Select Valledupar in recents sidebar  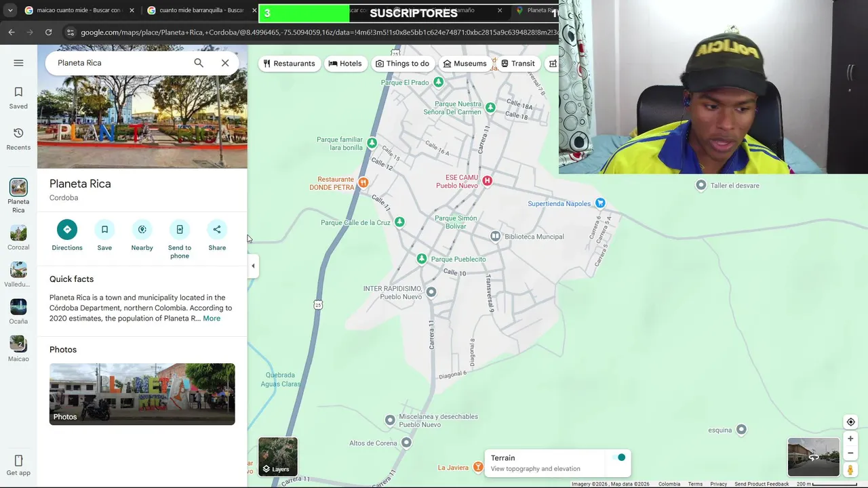coord(18,274)
